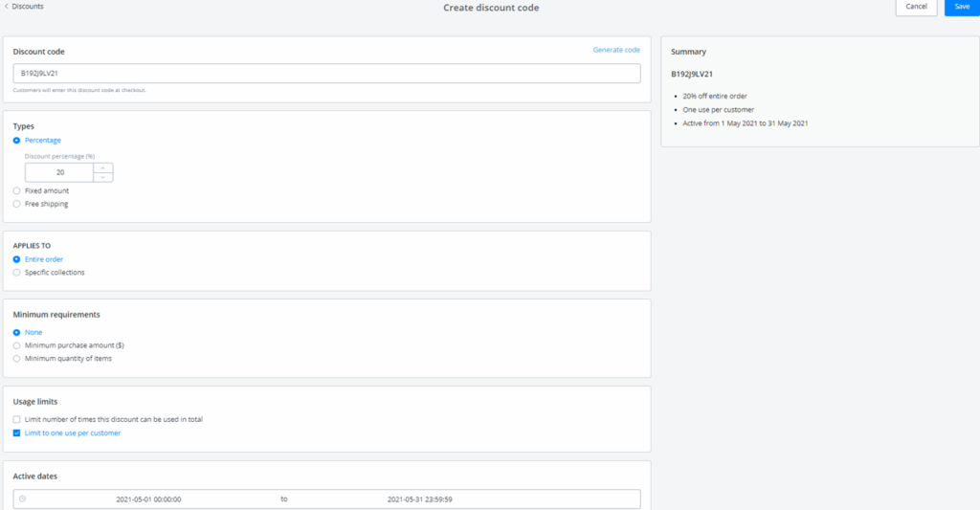The width and height of the screenshot is (980, 510).
Task: Click the discount percentage number field
Action: coord(59,172)
